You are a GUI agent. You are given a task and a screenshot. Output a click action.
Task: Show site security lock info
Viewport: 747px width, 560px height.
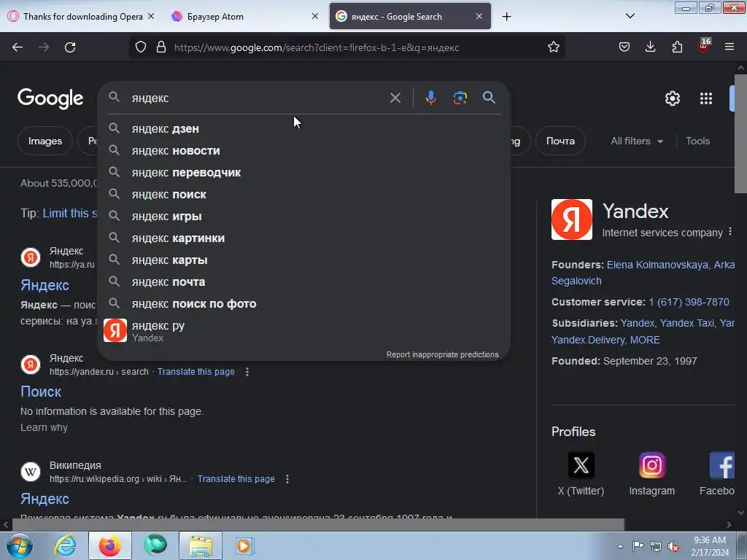[161, 47]
